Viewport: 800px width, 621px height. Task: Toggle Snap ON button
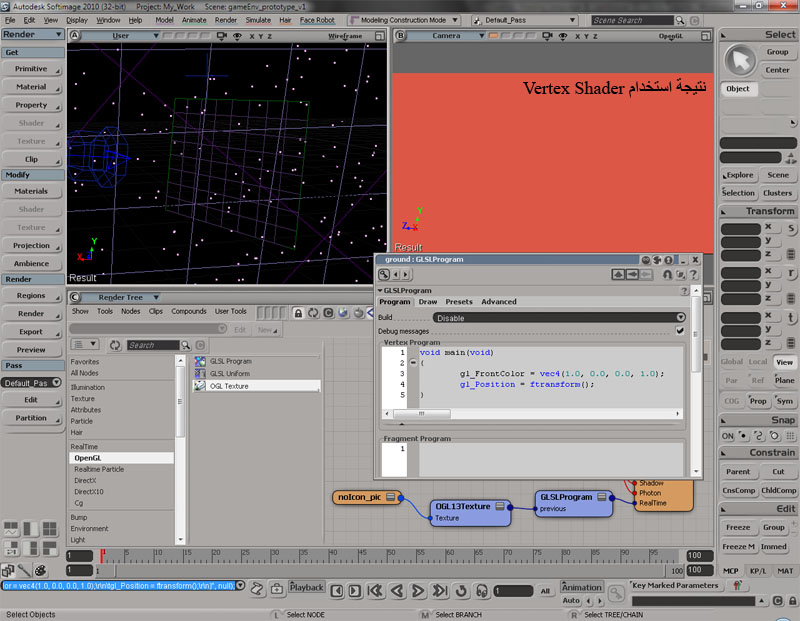click(x=728, y=436)
